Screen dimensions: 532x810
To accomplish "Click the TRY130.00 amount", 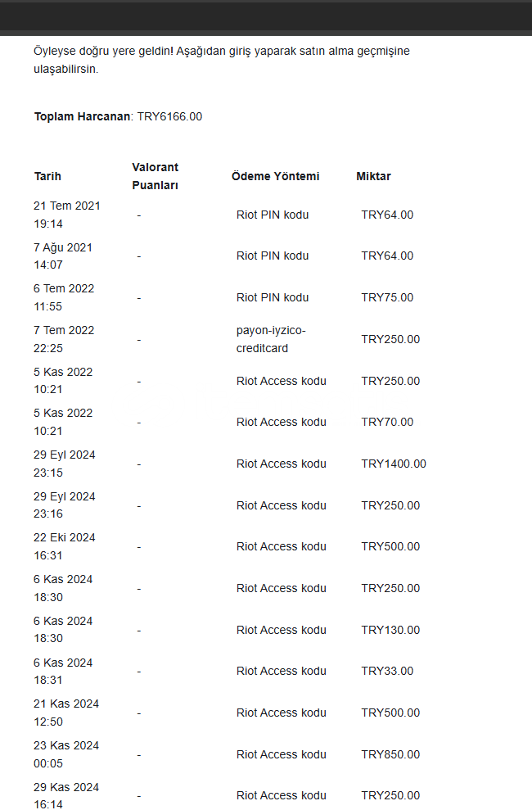I will (x=390, y=630).
